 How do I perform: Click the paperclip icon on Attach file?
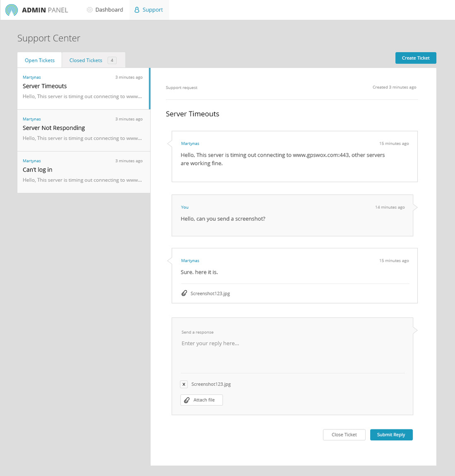coord(187,400)
